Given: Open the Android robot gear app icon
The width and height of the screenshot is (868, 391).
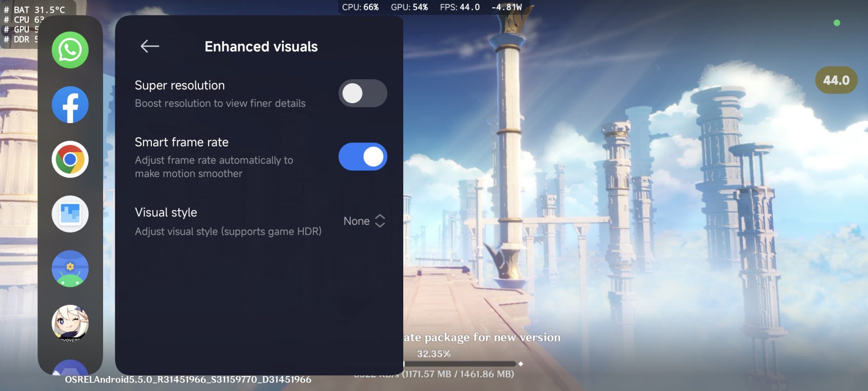Looking at the screenshot, I should 70,269.
